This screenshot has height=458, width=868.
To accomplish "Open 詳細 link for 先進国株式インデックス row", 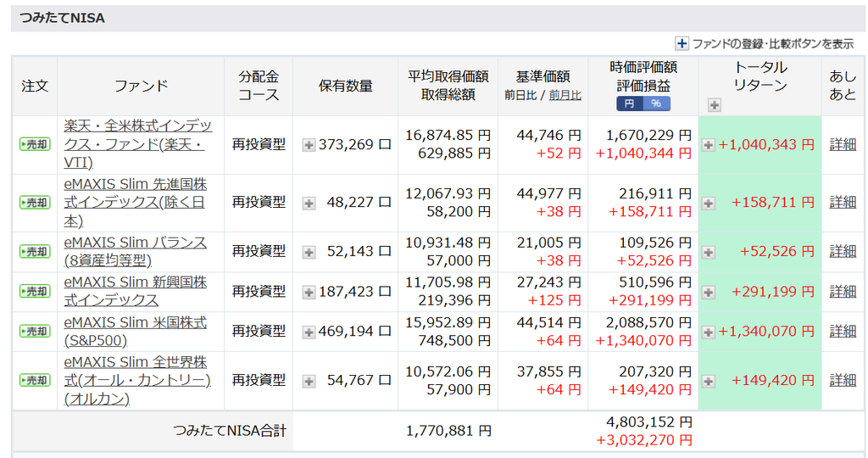I will coord(843,203).
